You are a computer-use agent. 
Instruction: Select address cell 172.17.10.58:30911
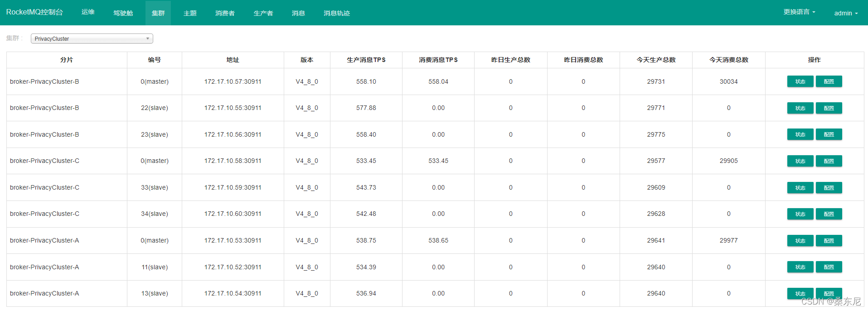pos(233,161)
